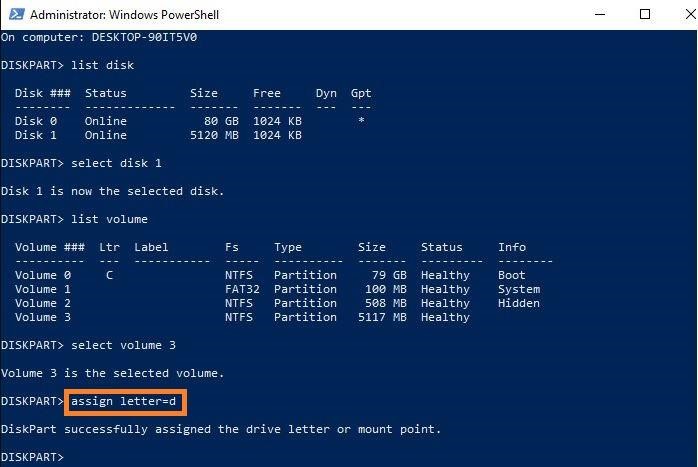Click the 'Hidden' info for Volume 2
The image size is (698, 467).
[x=518, y=303]
